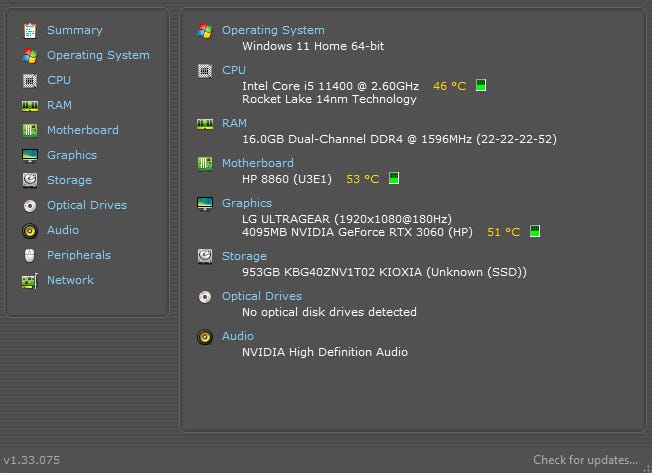Click the Network icon in sidebar

click(x=30, y=280)
